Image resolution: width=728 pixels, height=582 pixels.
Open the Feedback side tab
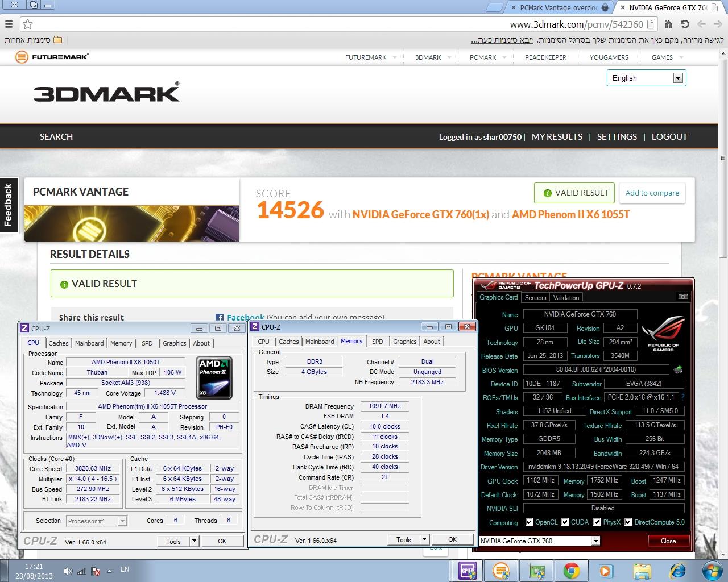[9, 206]
